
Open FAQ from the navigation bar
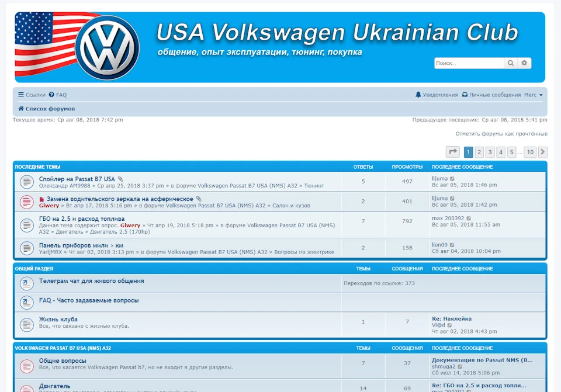click(58, 95)
